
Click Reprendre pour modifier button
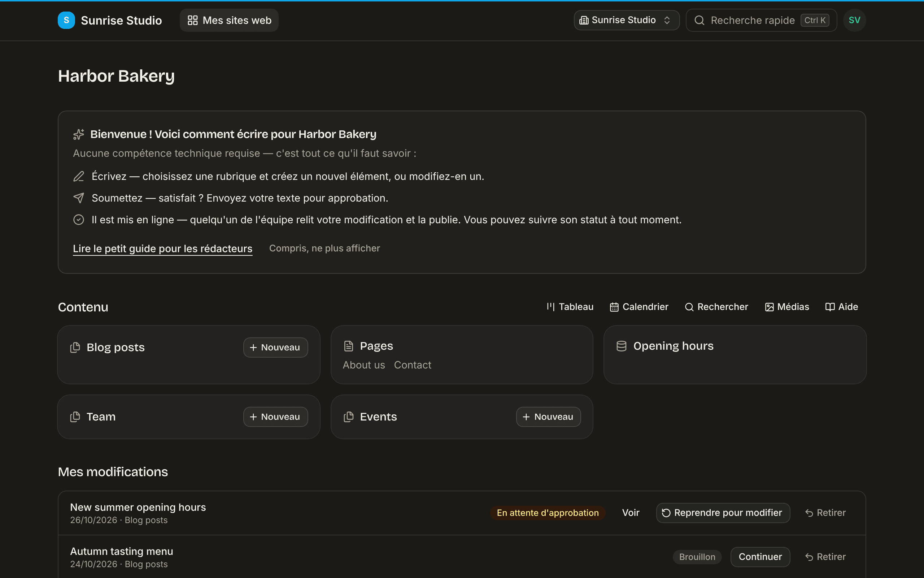pos(723,513)
